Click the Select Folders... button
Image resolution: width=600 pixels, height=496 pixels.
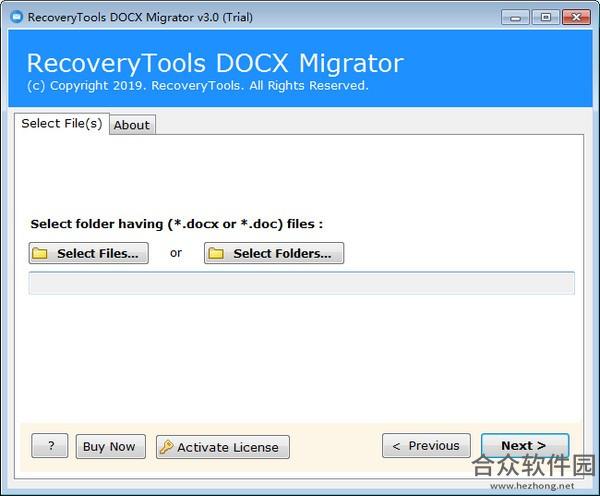click(274, 253)
